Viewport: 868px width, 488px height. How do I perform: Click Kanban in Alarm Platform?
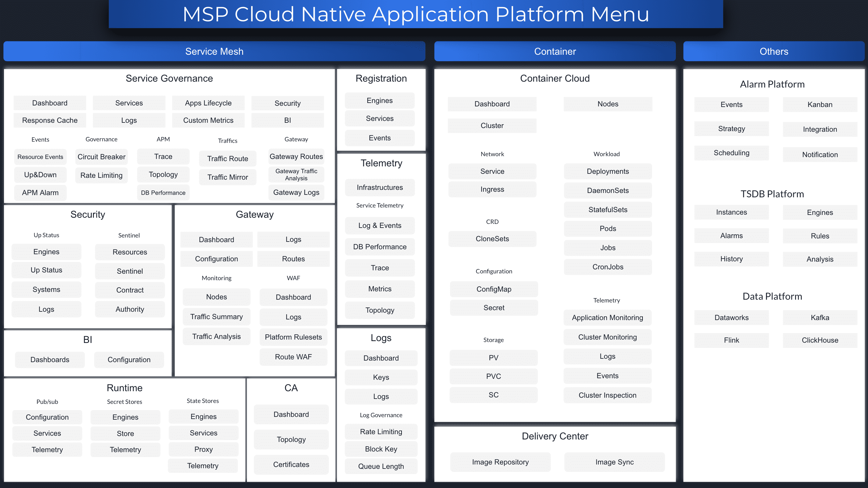[820, 105]
